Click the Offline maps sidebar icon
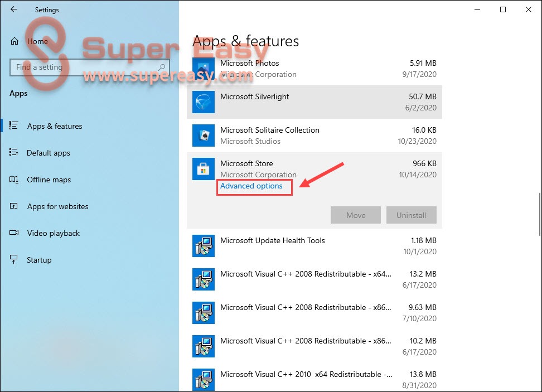The image size is (542, 392). point(14,179)
